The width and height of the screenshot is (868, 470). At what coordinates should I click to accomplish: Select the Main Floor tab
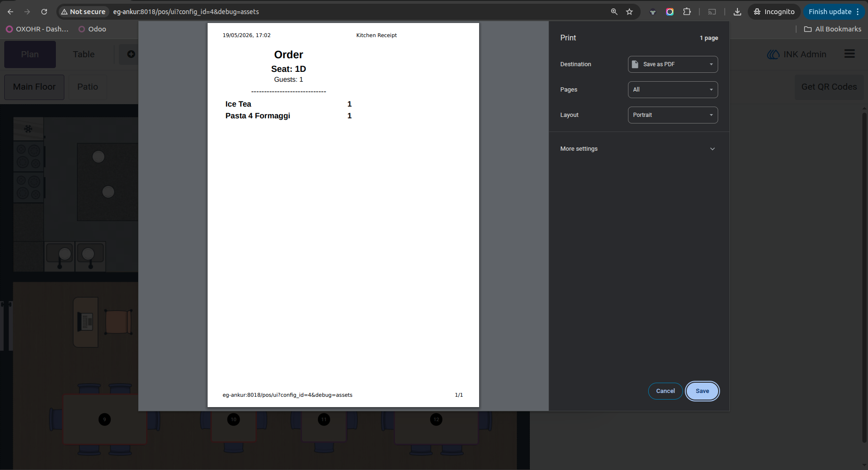click(34, 87)
